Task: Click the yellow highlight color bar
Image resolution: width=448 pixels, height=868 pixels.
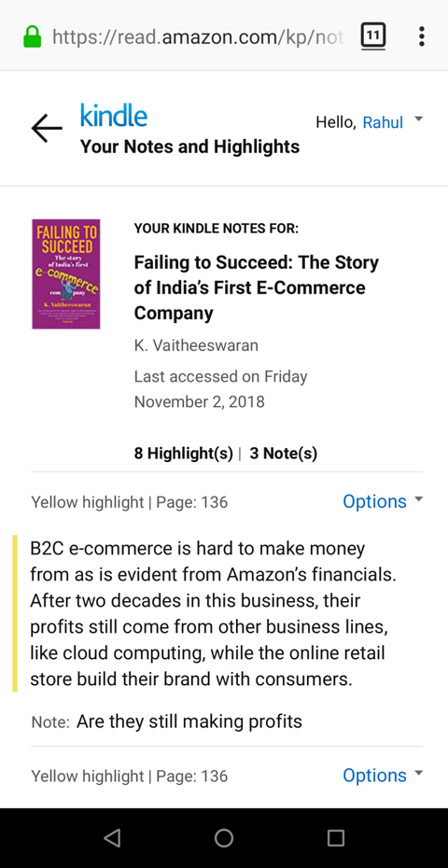Action: pyautogui.click(x=15, y=613)
